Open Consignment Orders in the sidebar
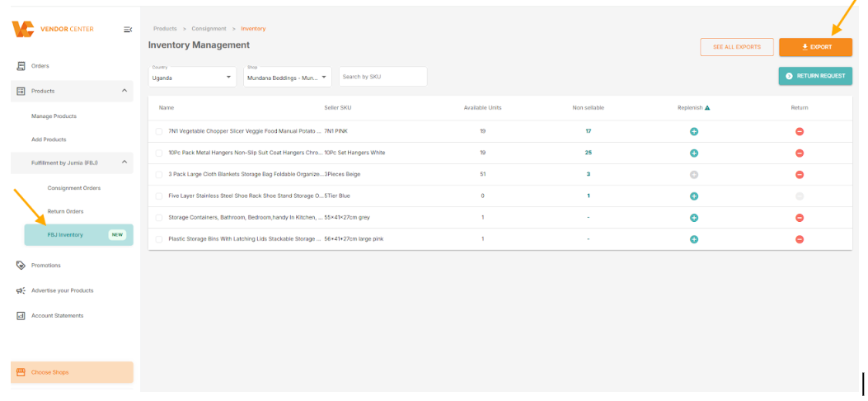The image size is (868, 401). pyautogui.click(x=74, y=188)
